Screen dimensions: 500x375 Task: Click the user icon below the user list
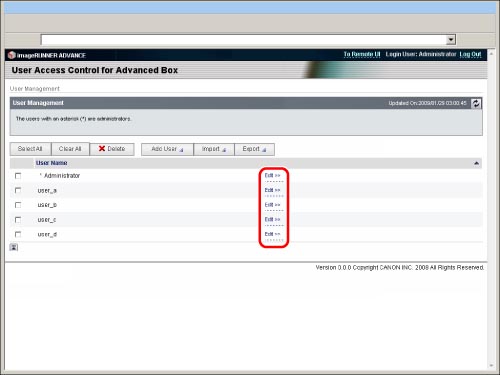14,247
